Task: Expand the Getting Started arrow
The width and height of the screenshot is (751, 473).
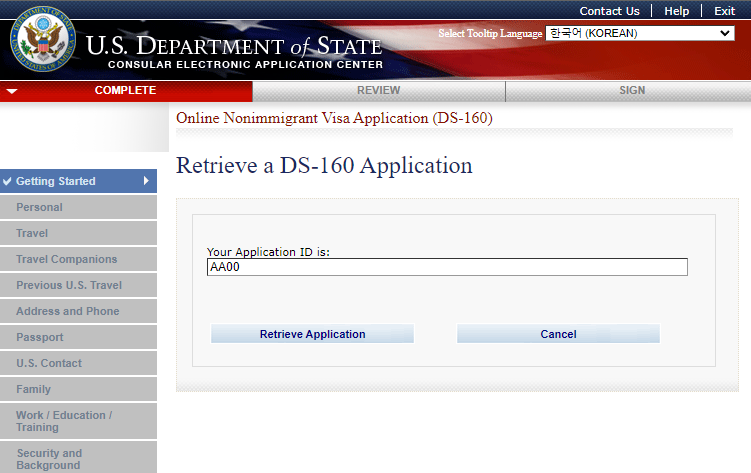Action: [146, 181]
